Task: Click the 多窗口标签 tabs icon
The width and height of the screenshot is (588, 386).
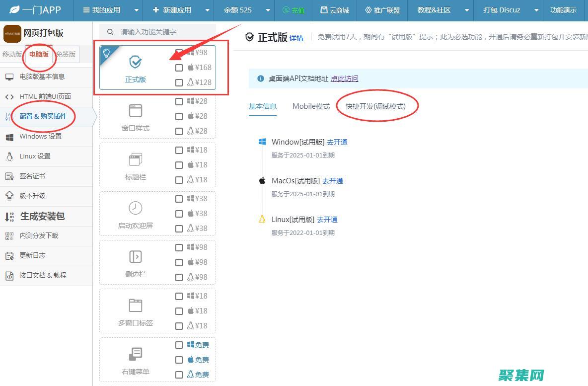Action: [x=135, y=305]
